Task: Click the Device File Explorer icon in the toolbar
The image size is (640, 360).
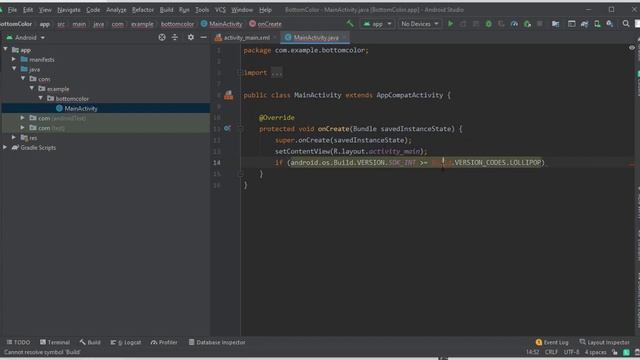Action: (571, 24)
